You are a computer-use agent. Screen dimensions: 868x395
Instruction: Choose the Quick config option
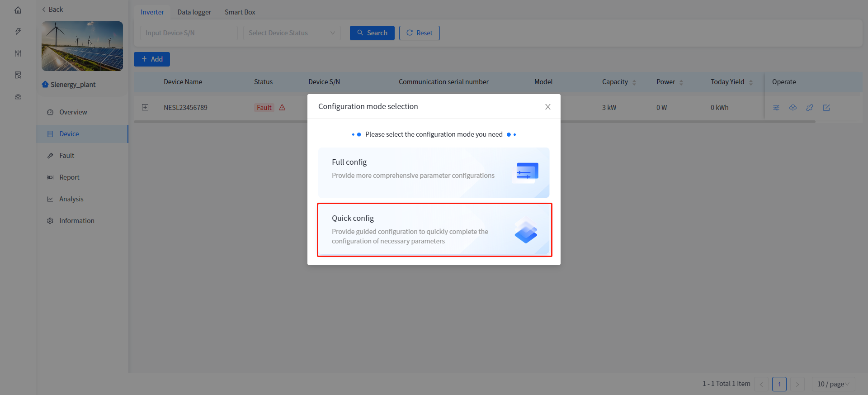[434, 230]
